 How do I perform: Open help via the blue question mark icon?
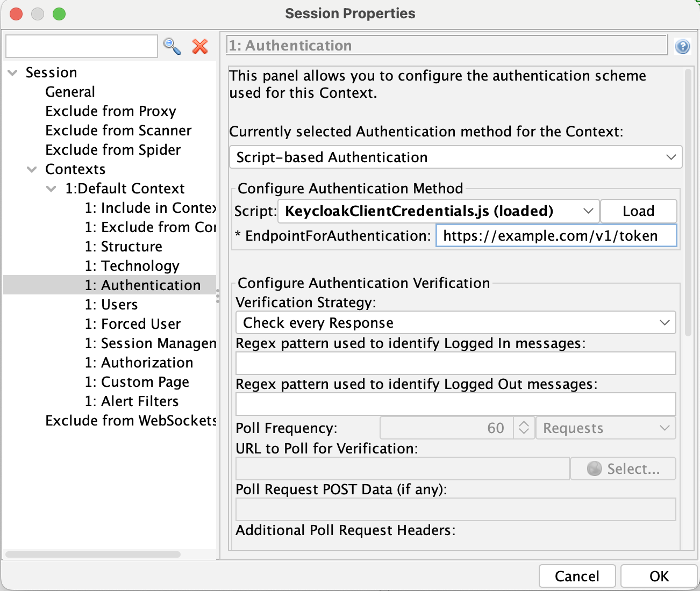point(682,46)
